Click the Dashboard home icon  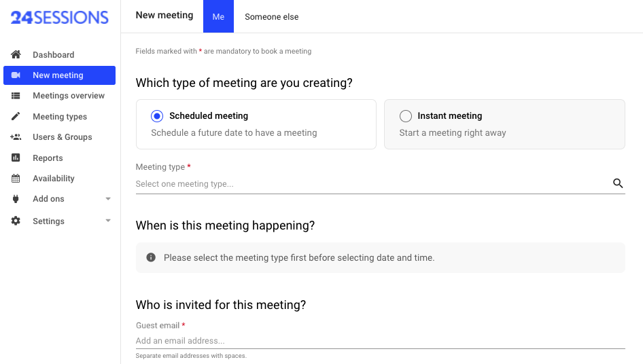point(16,54)
